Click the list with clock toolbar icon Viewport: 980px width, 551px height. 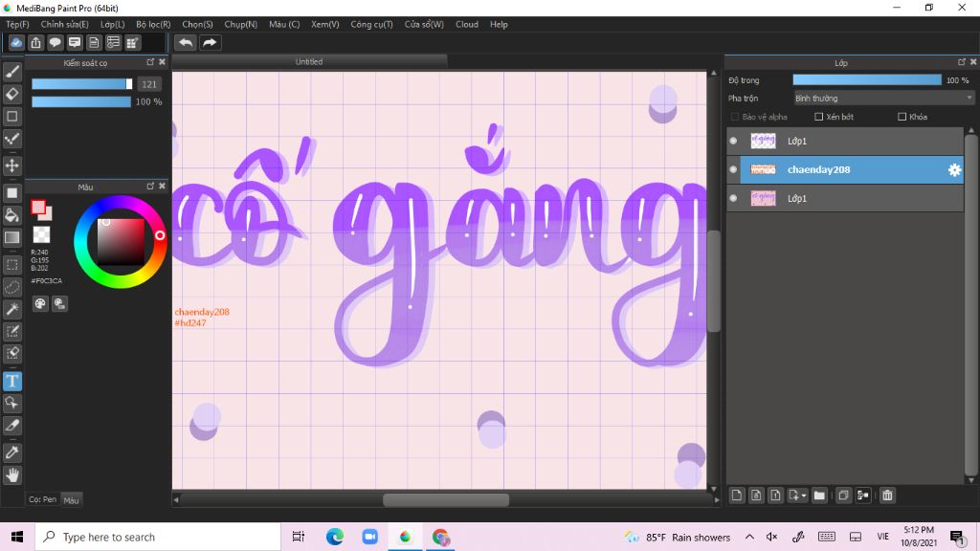(x=113, y=42)
